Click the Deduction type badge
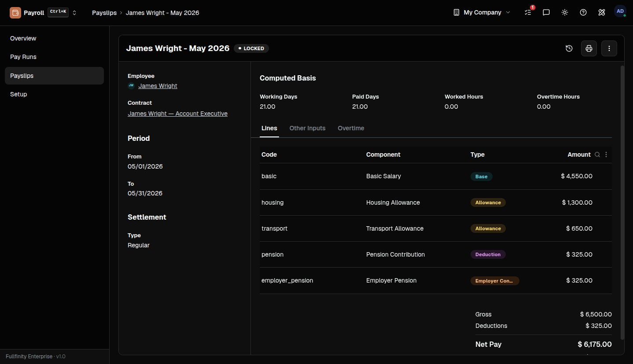 pyautogui.click(x=488, y=254)
